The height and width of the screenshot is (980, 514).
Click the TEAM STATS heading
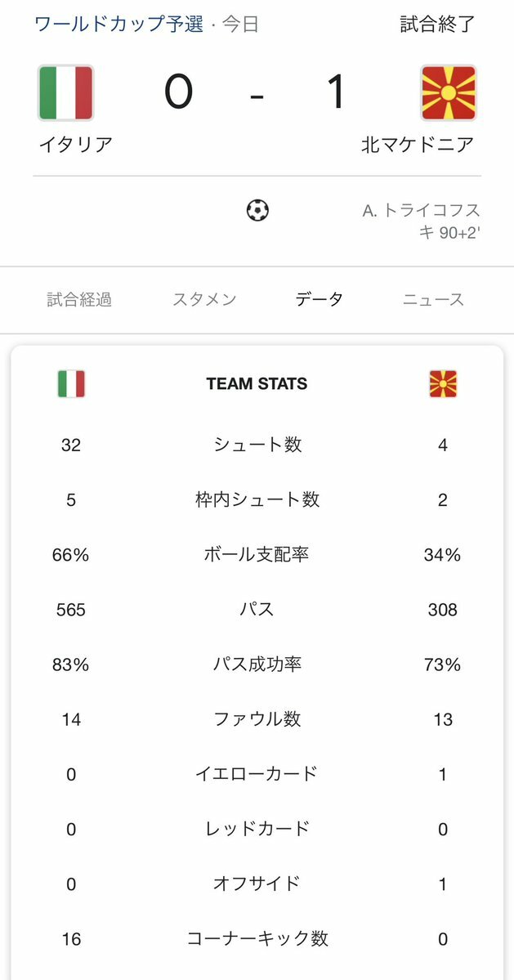pyautogui.click(x=257, y=384)
